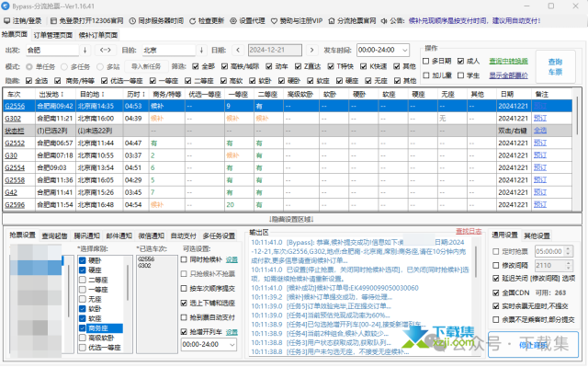Go to next date arrow
Image resolution: width=588 pixels, height=367 pixels.
click(x=311, y=50)
